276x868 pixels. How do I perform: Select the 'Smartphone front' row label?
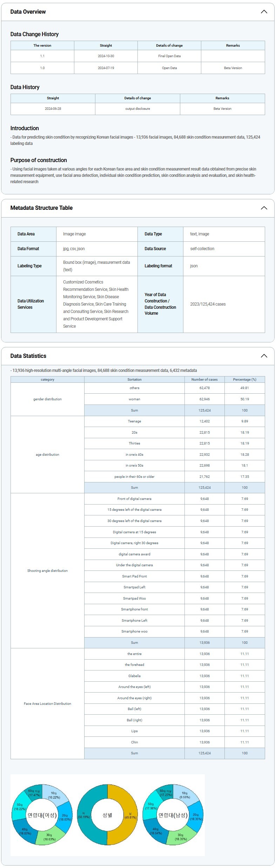click(134, 609)
